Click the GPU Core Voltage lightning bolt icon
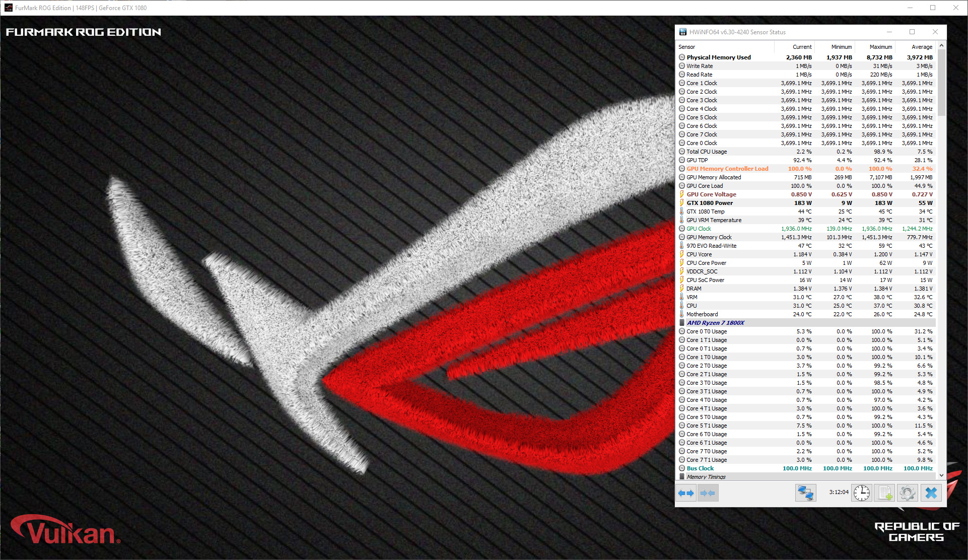Screen dimensions: 968x560 pos(682,194)
